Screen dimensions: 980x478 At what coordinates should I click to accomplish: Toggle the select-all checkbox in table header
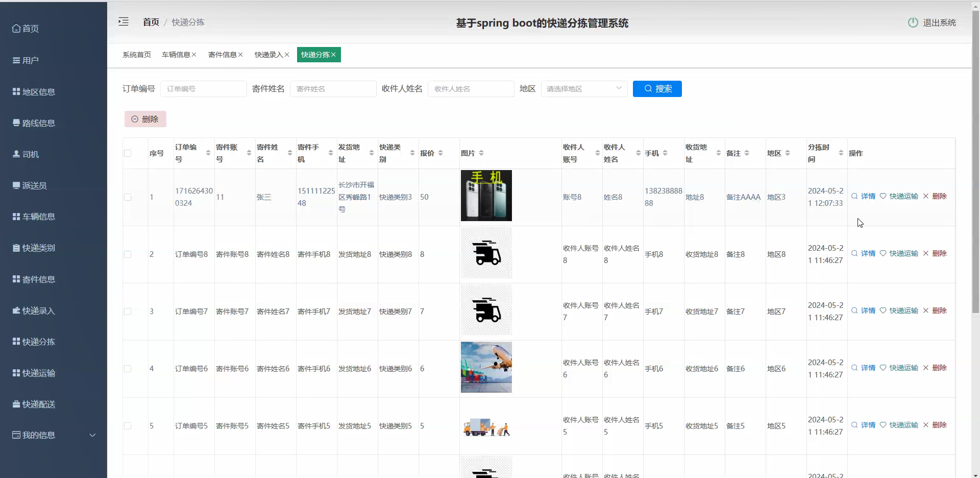point(127,153)
